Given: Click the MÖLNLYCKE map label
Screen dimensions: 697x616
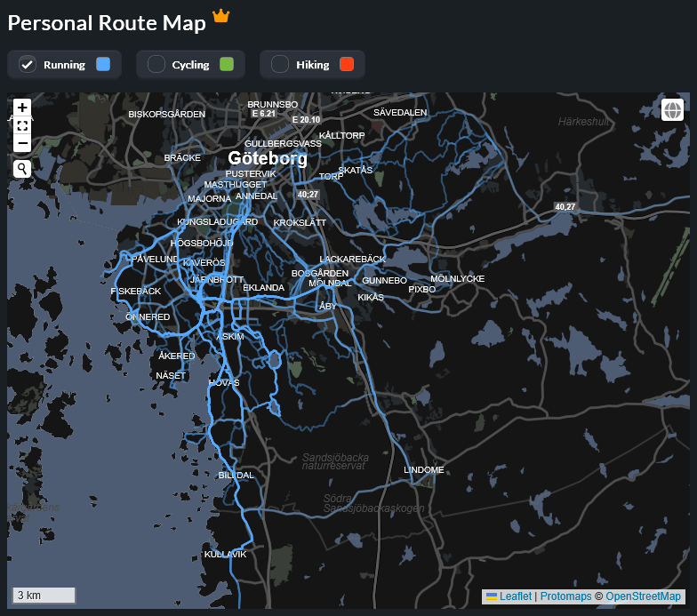Looking at the screenshot, I should click(457, 279).
